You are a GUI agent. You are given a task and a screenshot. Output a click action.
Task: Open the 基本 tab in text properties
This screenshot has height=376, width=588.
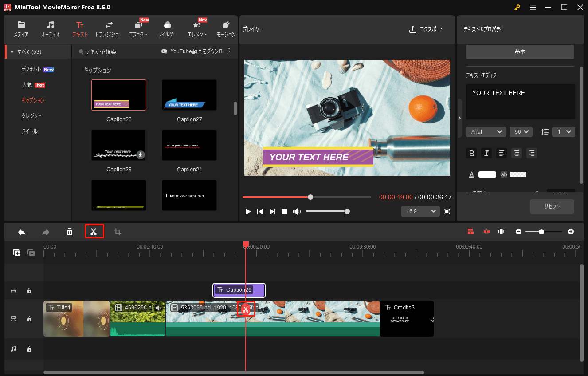tap(519, 51)
